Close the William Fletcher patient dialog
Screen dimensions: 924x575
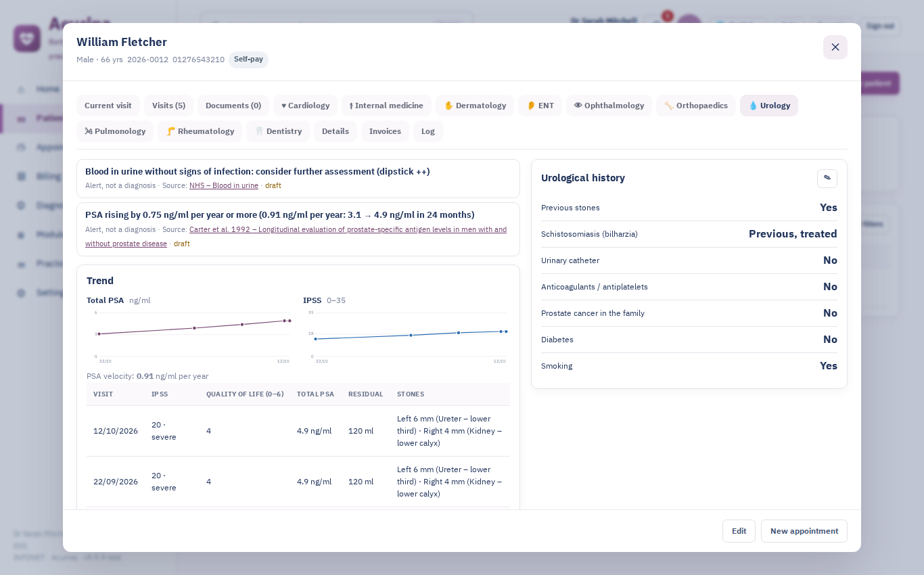tap(835, 47)
